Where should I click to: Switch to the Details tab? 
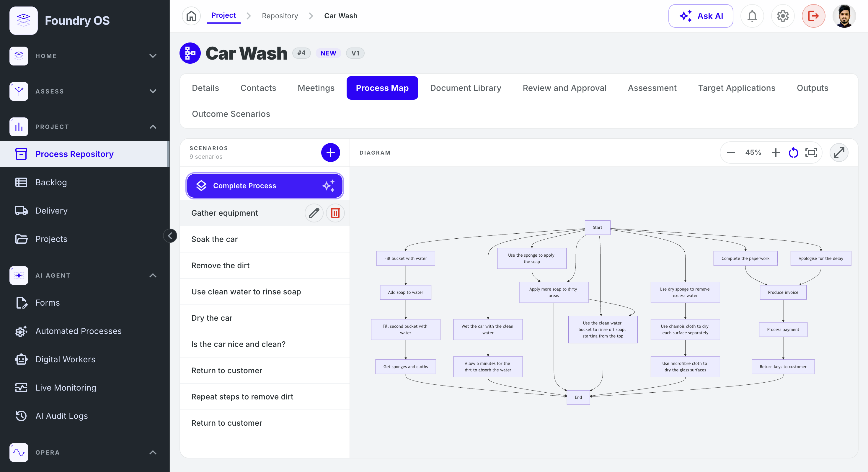(205, 88)
